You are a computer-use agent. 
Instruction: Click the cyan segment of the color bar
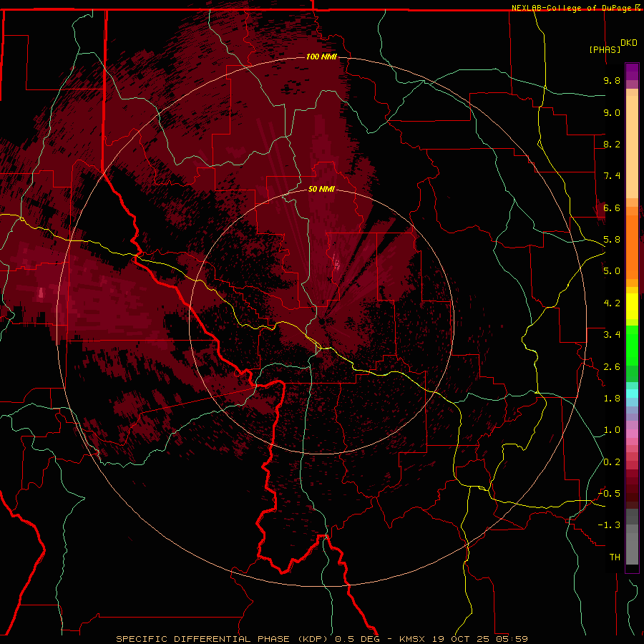[x=632, y=394]
